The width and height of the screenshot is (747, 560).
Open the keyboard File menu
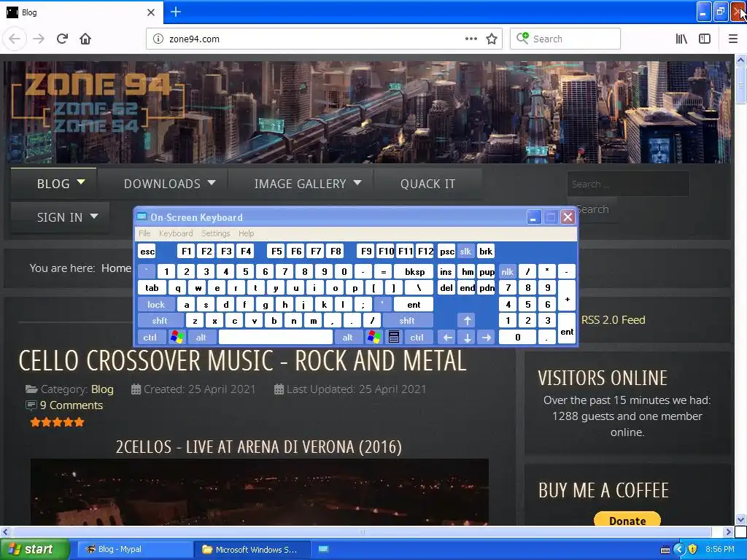(x=144, y=233)
